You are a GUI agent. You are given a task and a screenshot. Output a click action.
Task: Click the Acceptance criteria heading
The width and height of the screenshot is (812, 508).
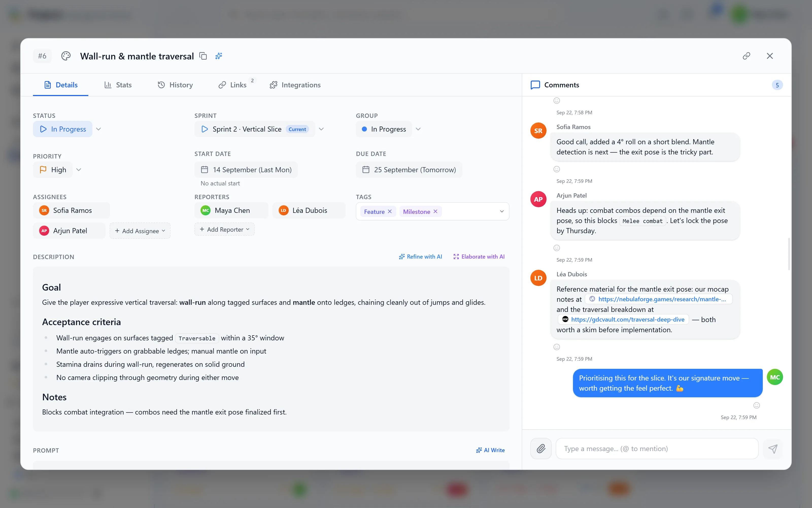tap(81, 322)
